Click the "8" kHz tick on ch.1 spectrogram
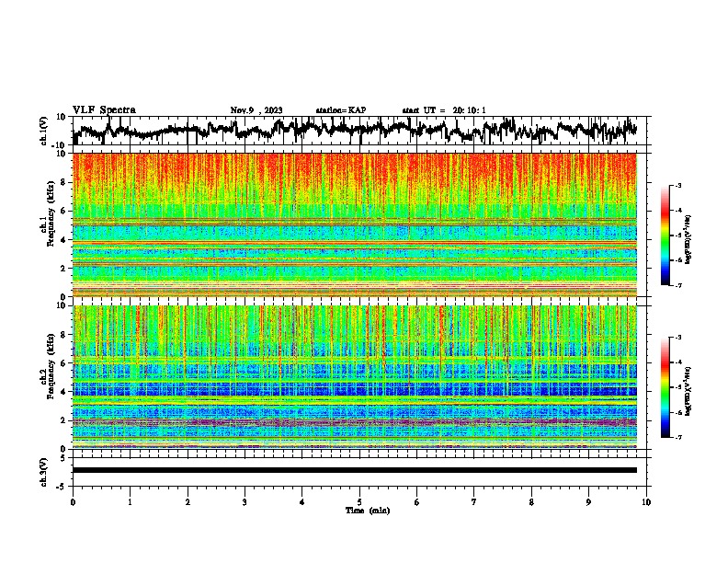Screen dimensions: 728x563 (x=64, y=182)
